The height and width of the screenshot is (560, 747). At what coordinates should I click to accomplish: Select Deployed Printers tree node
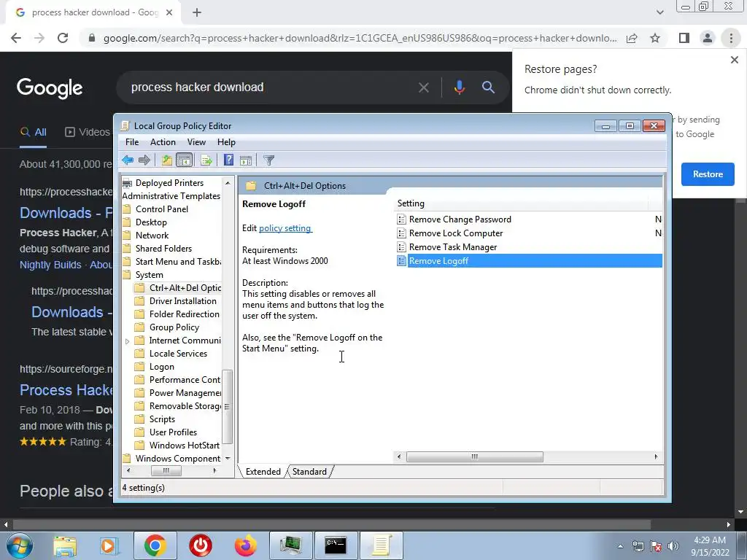169,183
